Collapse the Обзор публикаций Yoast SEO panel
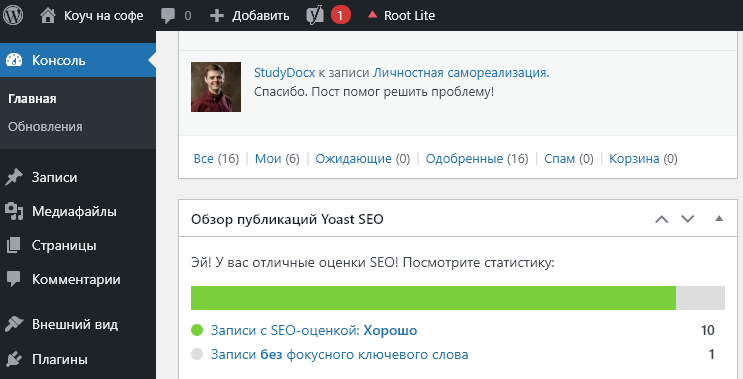The width and height of the screenshot is (743, 379). coord(719,219)
